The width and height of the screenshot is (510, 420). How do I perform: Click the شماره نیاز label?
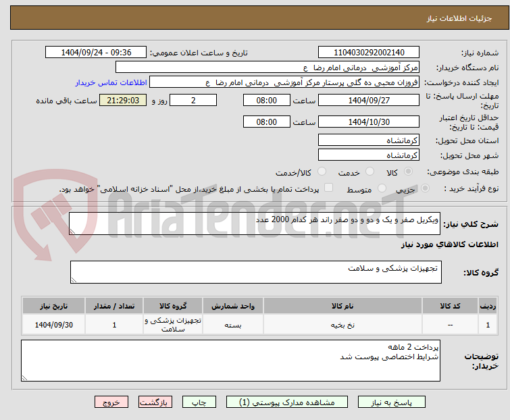(480, 53)
